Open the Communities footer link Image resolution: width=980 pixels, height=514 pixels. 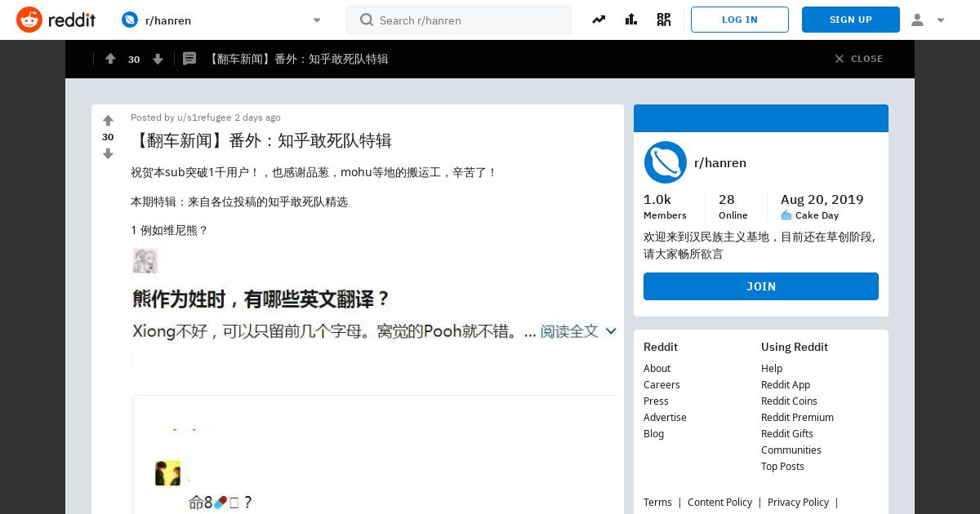point(791,450)
